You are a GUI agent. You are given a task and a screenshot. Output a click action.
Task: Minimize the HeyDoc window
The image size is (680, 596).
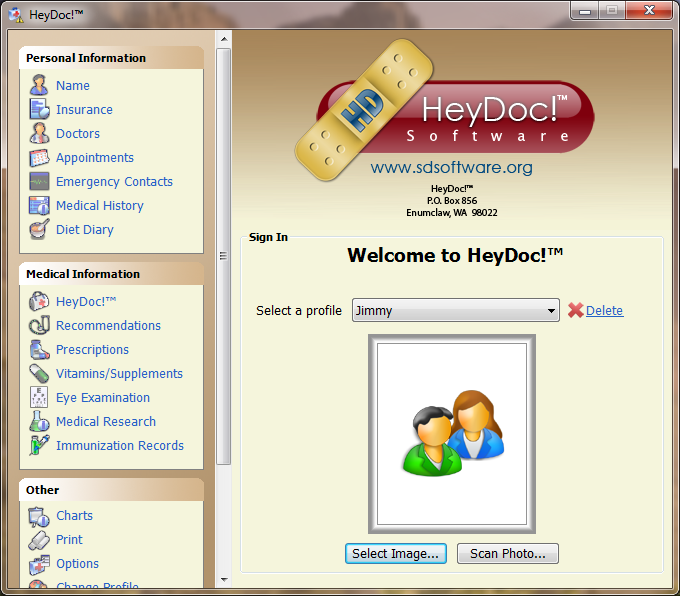click(x=585, y=11)
